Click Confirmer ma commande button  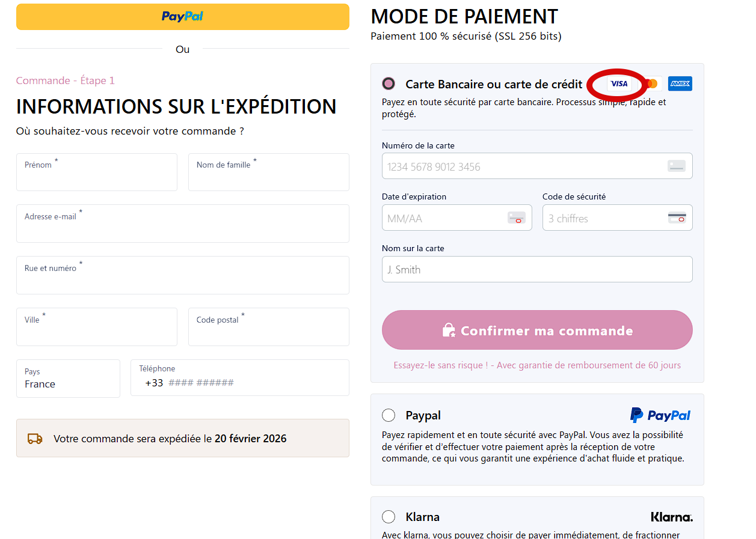[x=537, y=330]
